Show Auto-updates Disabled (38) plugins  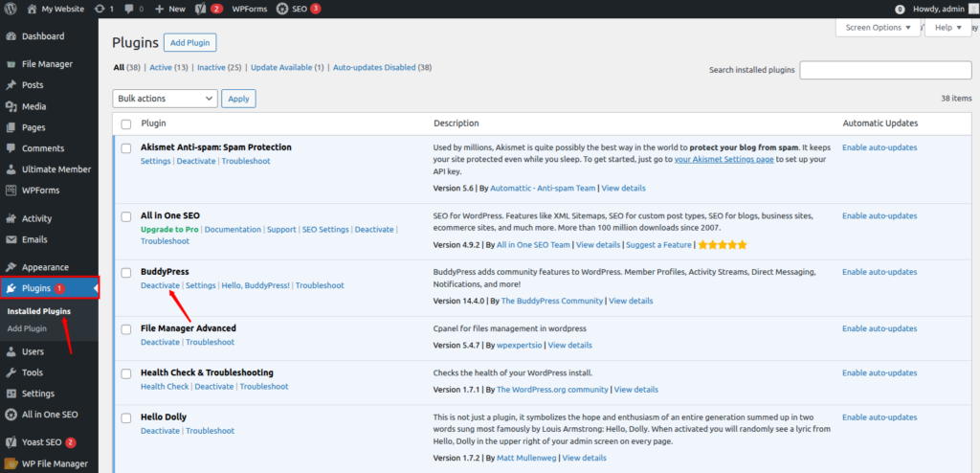click(383, 68)
